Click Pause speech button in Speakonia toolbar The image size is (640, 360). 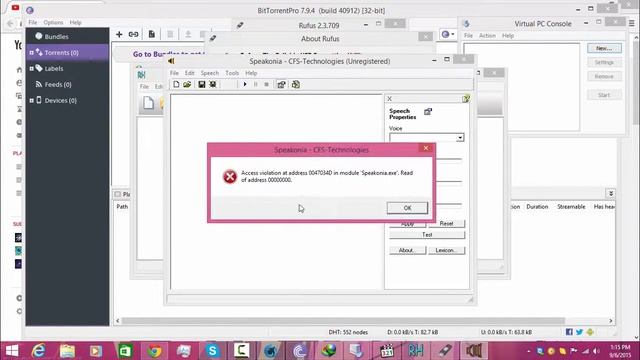point(256,84)
